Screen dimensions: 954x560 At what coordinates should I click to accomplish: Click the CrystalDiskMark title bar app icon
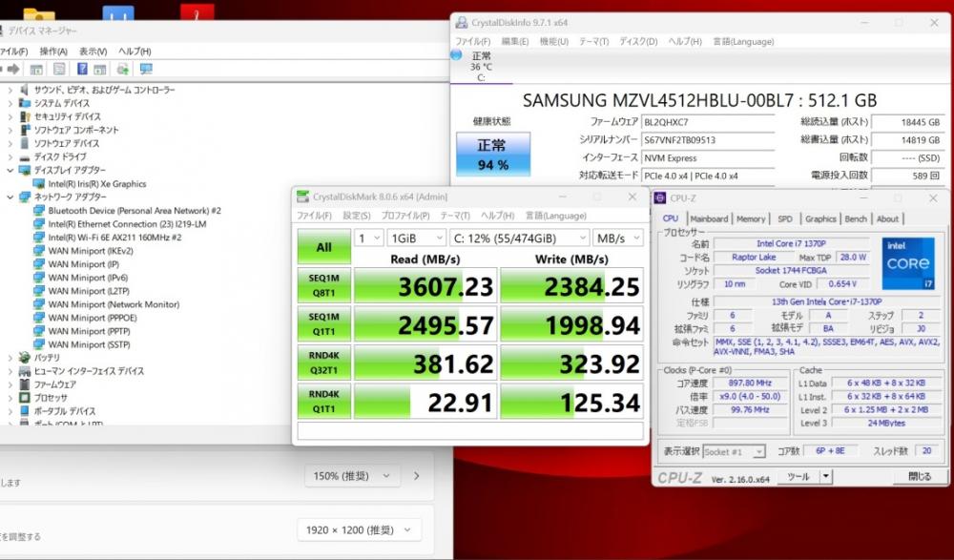click(302, 197)
